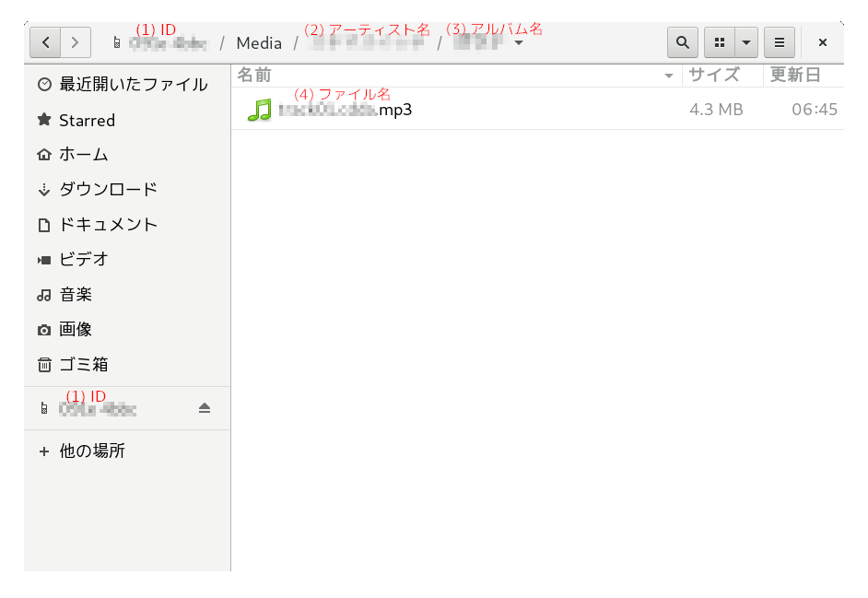The image size is (868, 598).
Task: Open the current folder path dropdown arrow
Action: (x=519, y=43)
